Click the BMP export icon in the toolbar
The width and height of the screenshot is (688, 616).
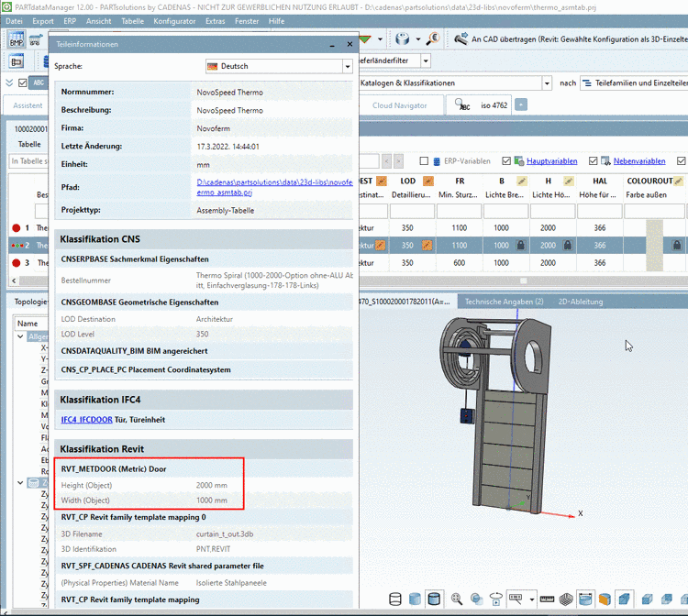(16, 40)
